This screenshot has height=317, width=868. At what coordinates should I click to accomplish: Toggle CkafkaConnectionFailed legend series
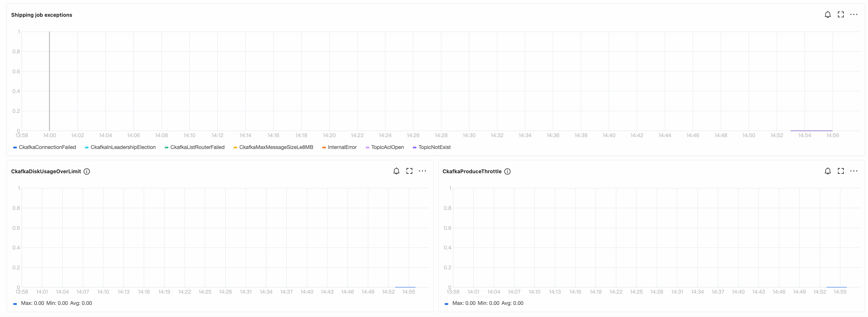[x=47, y=147]
